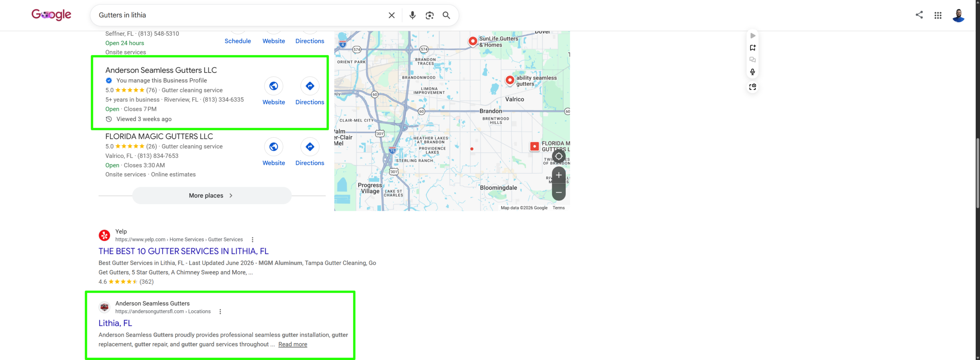
Task: Click the Closes 3:30 AM hours text
Action: pyautogui.click(x=144, y=165)
